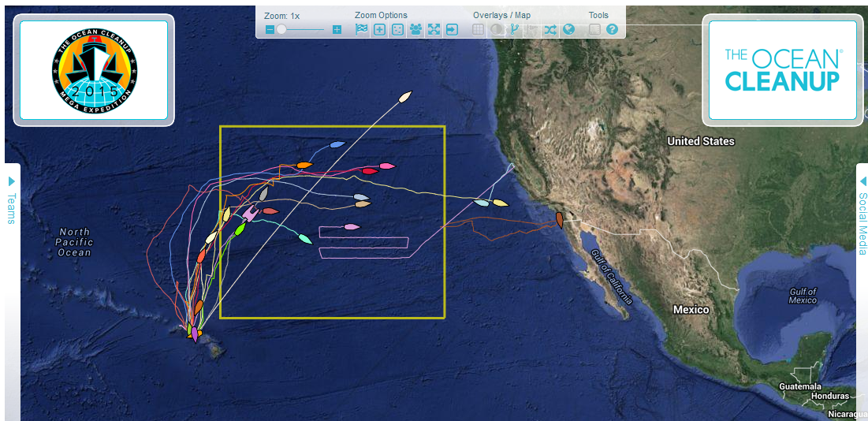Click the checkered flag zoom option icon
868x421 pixels.
click(x=362, y=29)
